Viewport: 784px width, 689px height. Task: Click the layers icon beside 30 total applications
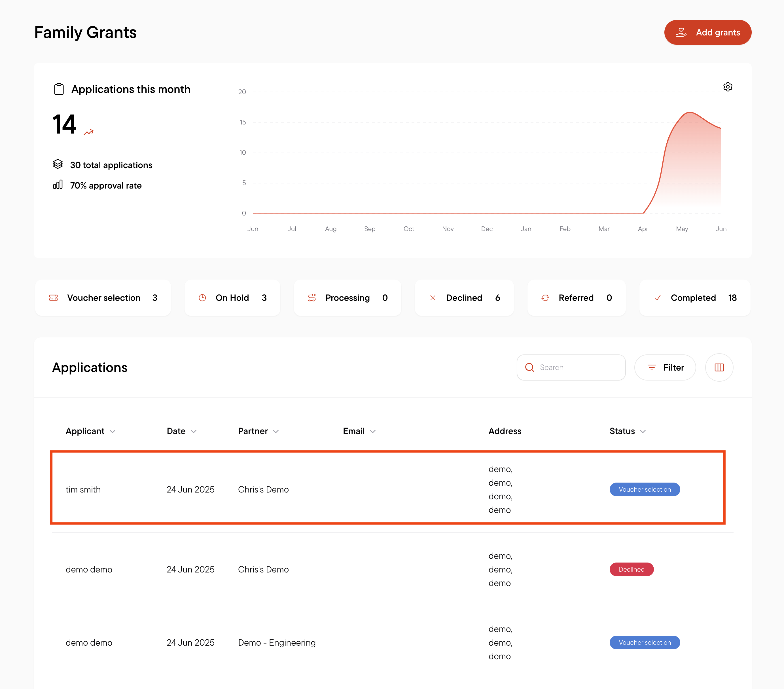point(58,164)
